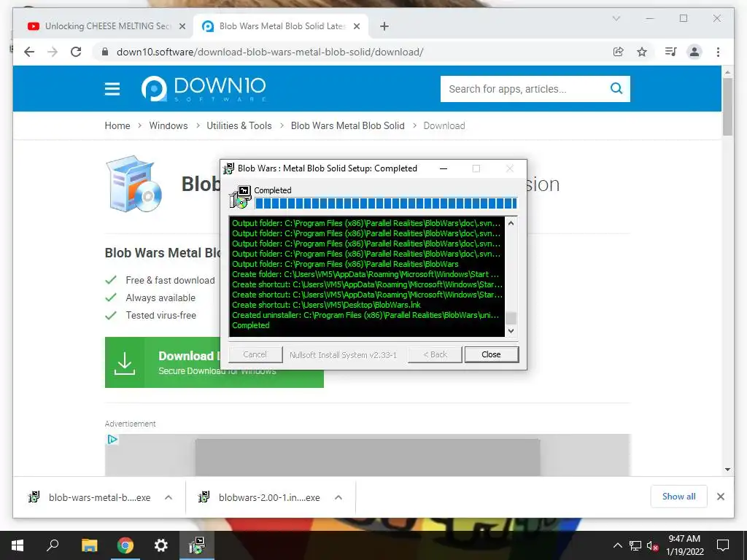Click the browser back arrow
This screenshot has height=560, width=747.
[29, 52]
